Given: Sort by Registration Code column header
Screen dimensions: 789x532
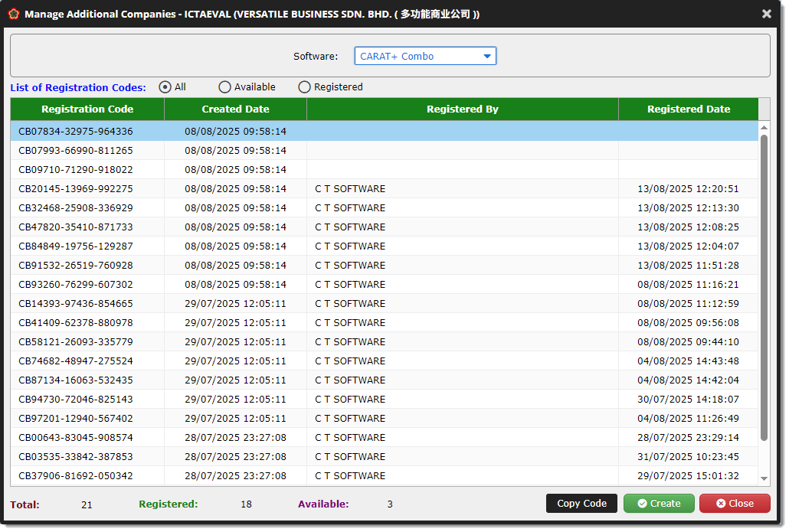Looking at the screenshot, I should pos(87,109).
